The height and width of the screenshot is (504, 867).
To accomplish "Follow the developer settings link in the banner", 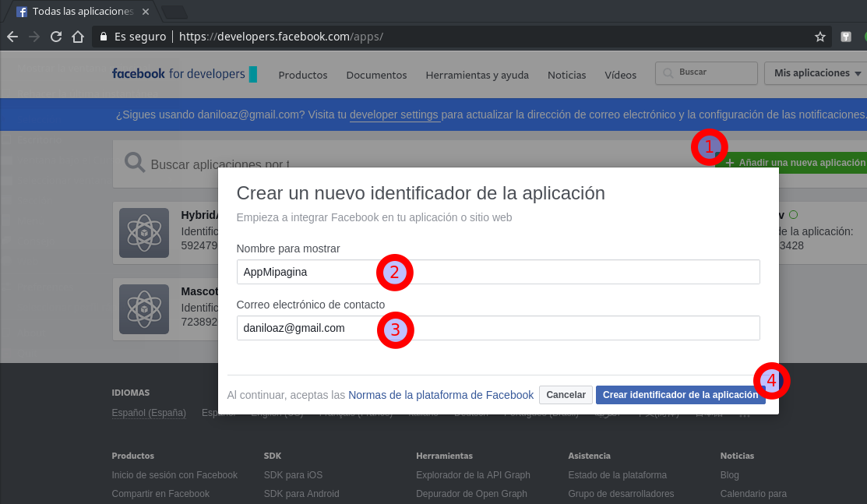I will point(394,115).
